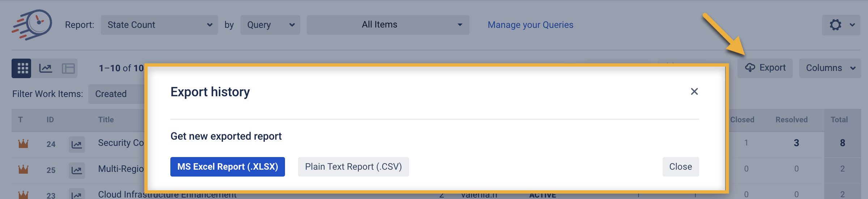Click the Export cloud button
868x199 pixels.
(765, 68)
